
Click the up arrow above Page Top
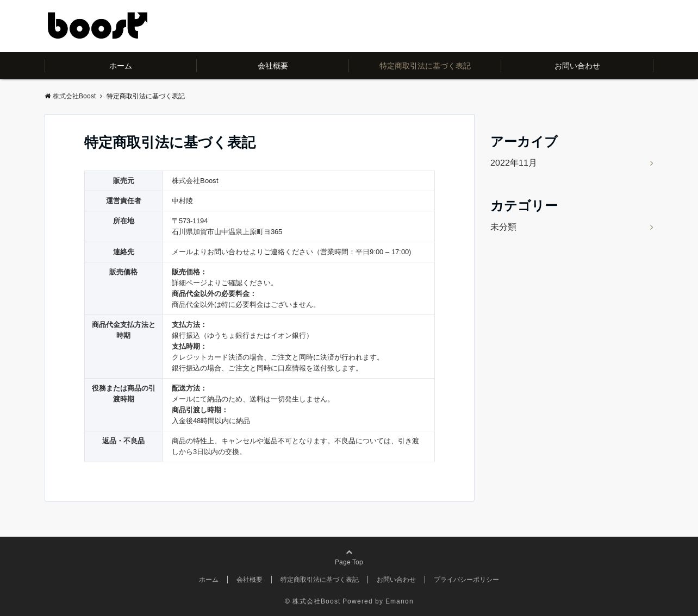pos(349,552)
